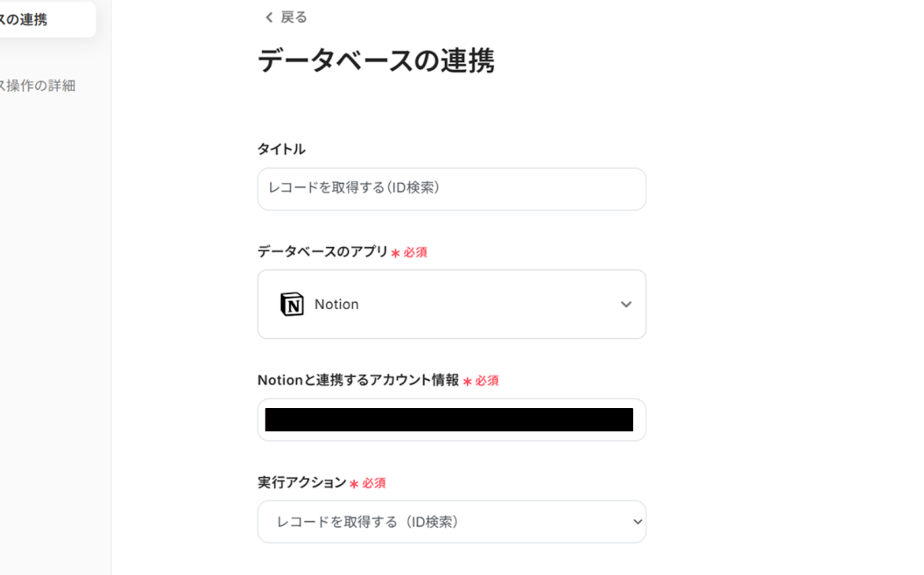The image size is (924, 575).
Task: Switch to the データベース操作の詳細 sidebar item
Action: [38, 86]
